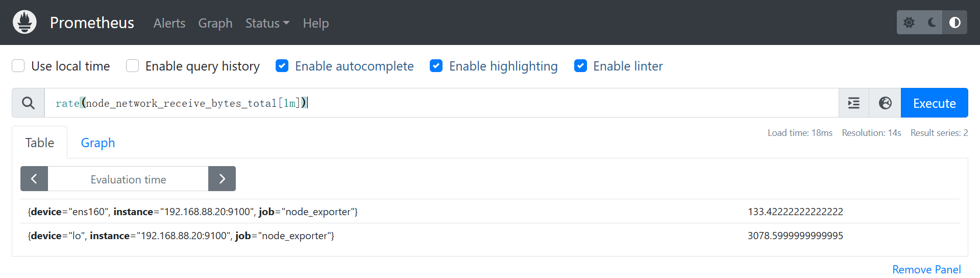Disable the Enable autocomplete checkbox
Viewport: 980px width, 278px height.
coord(282,66)
